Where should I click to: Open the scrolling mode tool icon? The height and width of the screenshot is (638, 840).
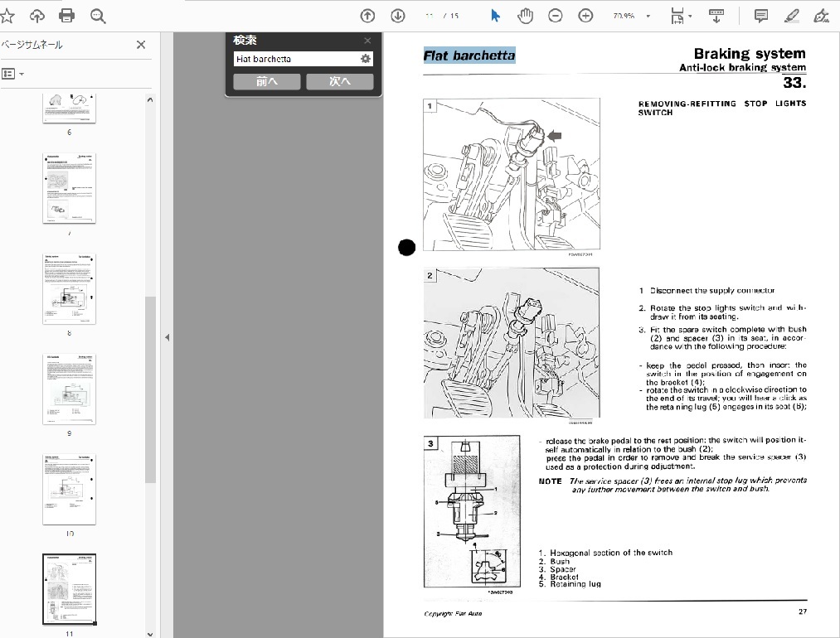coord(716,16)
